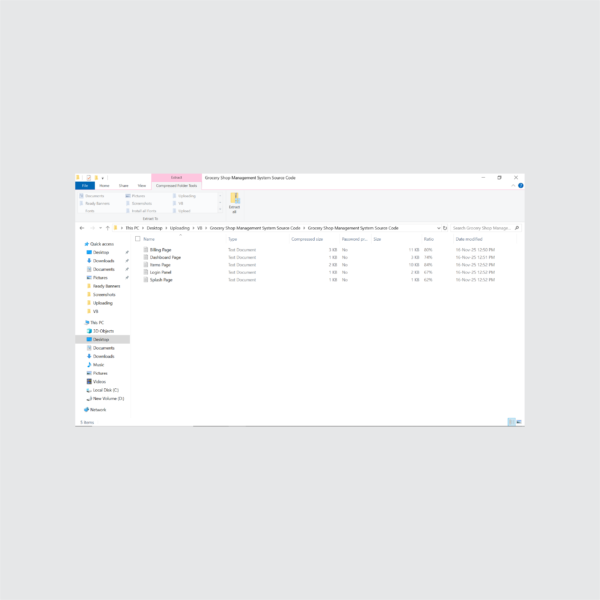Switch to the Share ribbon tab
This screenshot has height=600, width=600.
tap(124, 186)
